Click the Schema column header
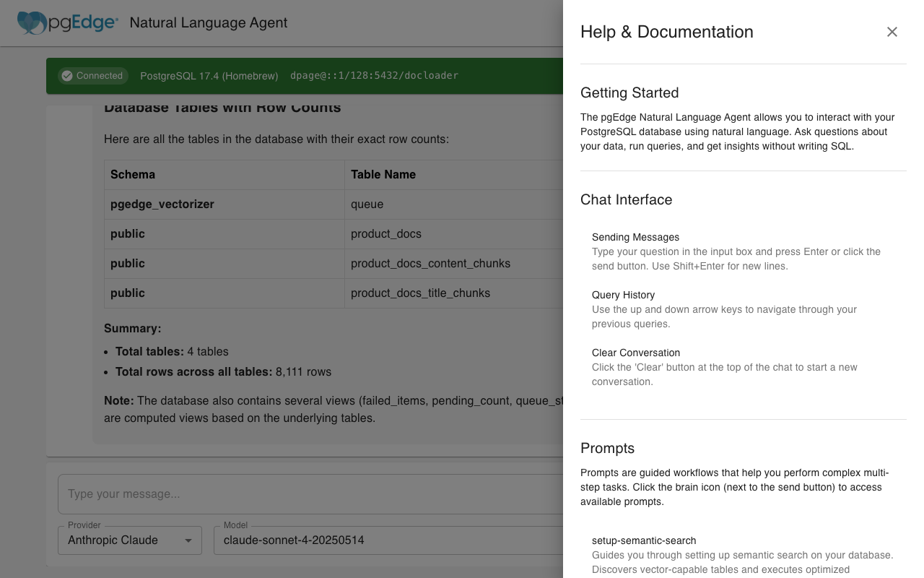 pos(133,175)
